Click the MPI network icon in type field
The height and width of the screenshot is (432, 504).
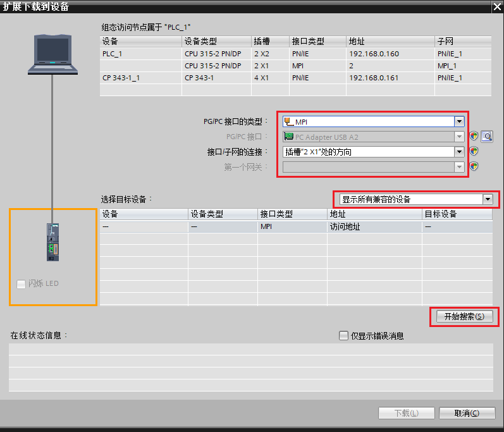point(289,121)
